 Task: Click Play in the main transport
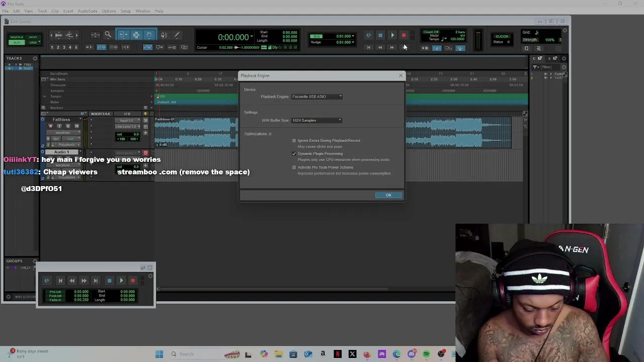point(392,35)
